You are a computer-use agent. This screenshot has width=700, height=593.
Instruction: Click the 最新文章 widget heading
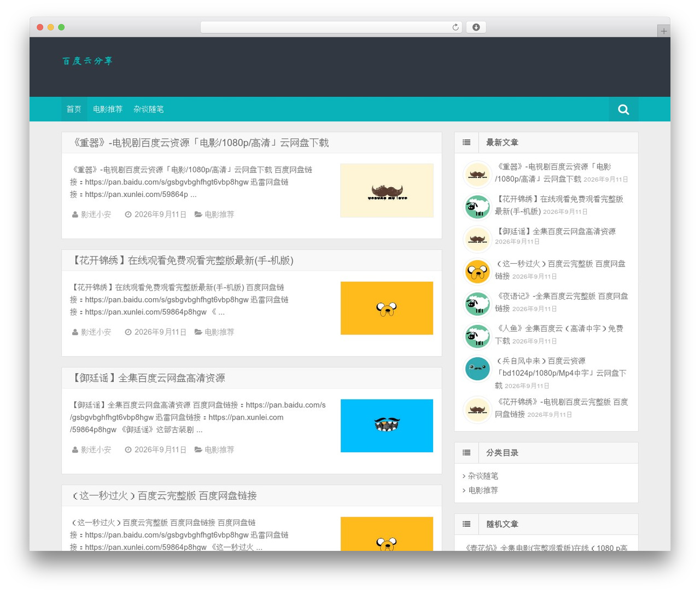[502, 143]
